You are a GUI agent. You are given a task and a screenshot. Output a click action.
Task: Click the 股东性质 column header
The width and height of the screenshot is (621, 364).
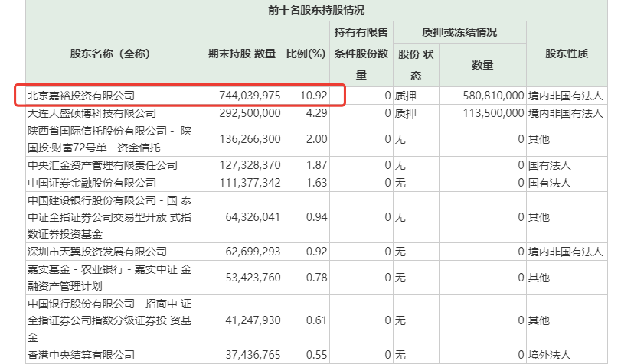tap(567, 54)
